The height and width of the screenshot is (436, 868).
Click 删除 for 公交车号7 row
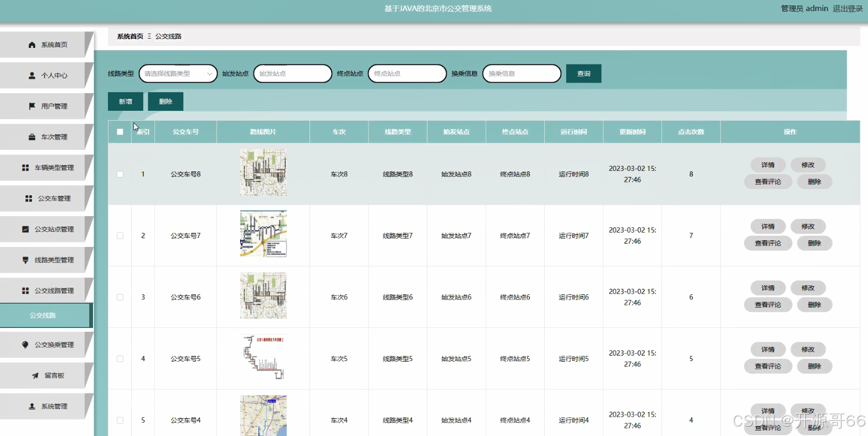click(x=815, y=243)
